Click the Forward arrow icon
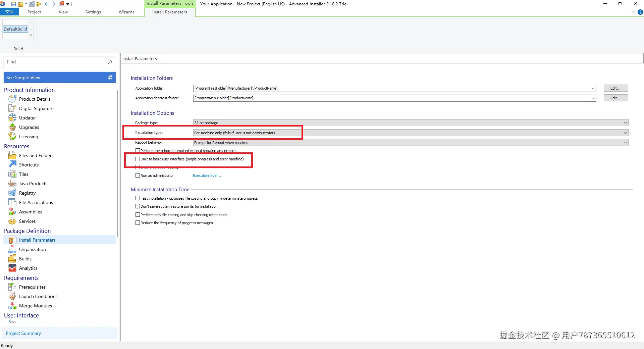The width and height of the screenshot is (644, 349). [54, 4]
